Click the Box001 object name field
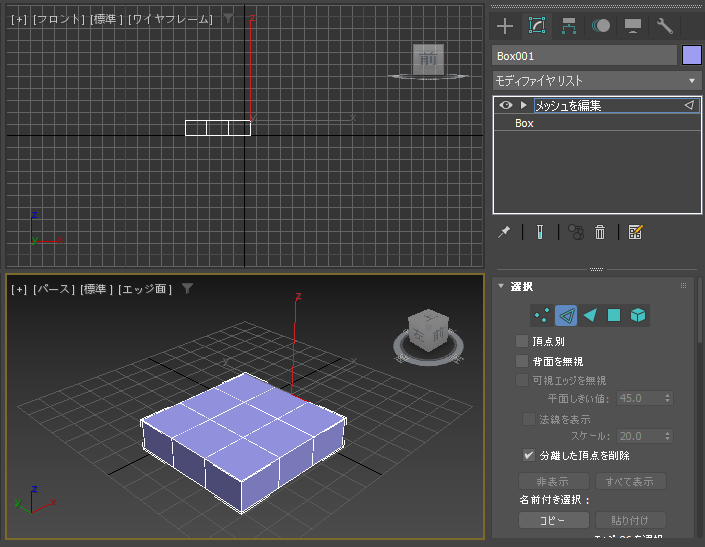This screenshot has width=705, height=547. (584, 56)
